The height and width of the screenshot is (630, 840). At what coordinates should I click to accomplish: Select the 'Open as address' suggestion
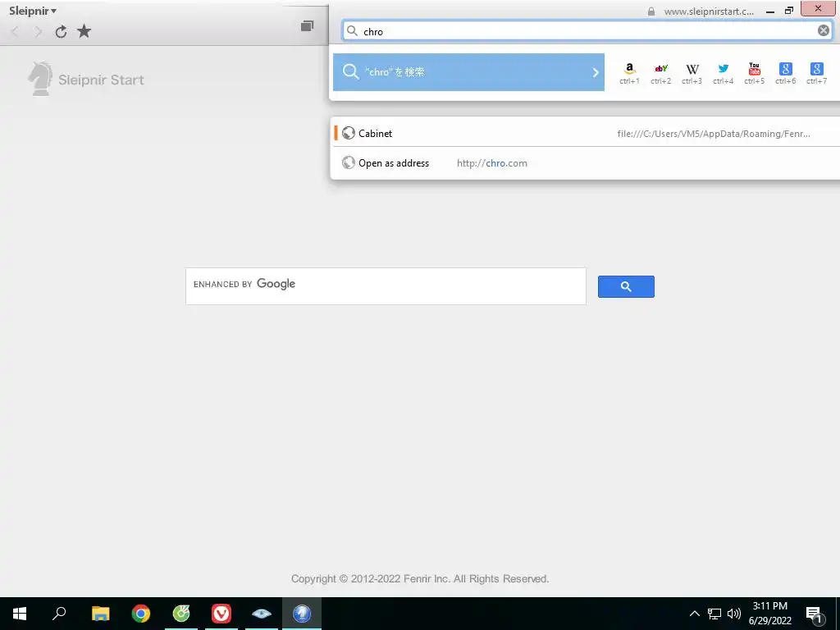pyautogui.click(x=586, y=163)
